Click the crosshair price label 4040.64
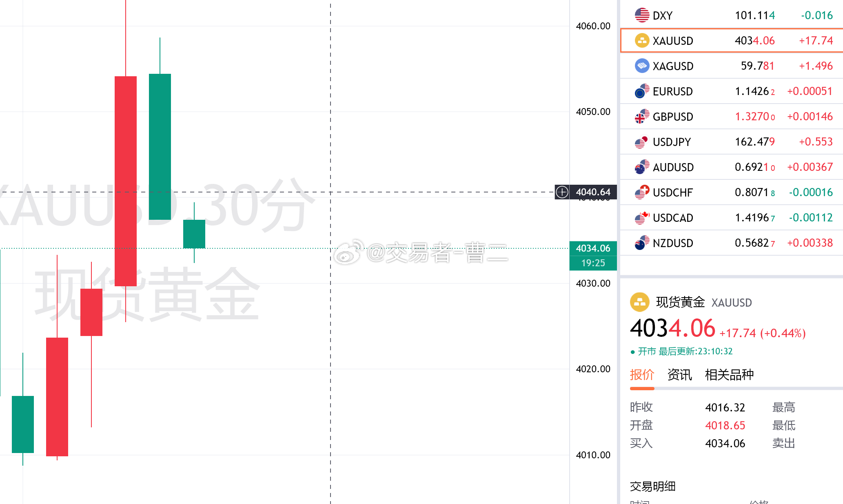 click(x=593, y=192)
